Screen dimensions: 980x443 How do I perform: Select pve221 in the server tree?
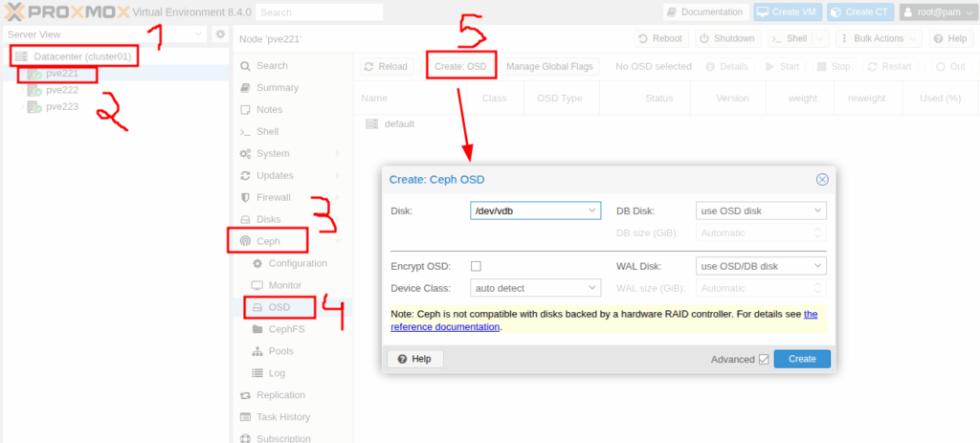tap(62, 74)
